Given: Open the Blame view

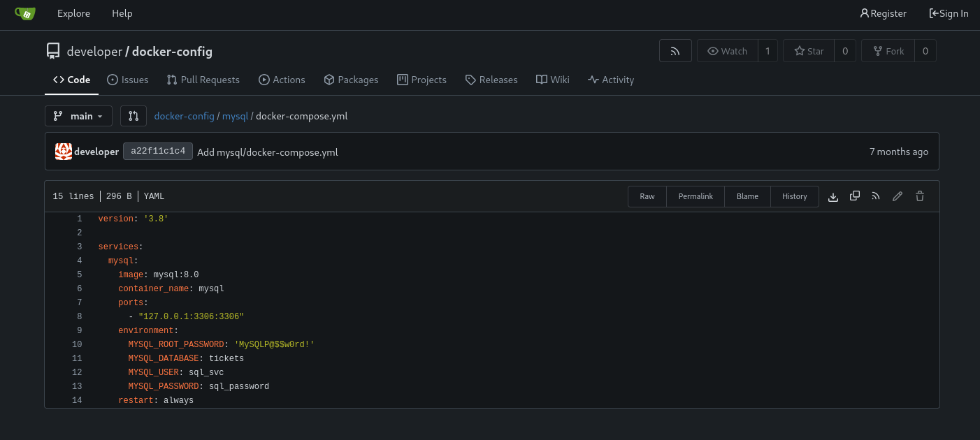Looking at the screenshot, I should pos(747,196).
